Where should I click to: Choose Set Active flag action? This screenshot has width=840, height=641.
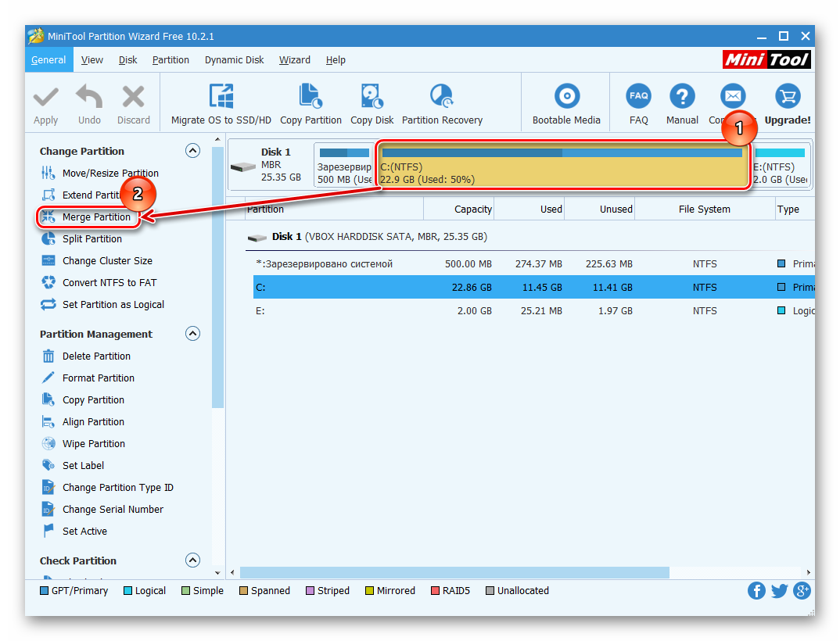[x=74, y=532]
